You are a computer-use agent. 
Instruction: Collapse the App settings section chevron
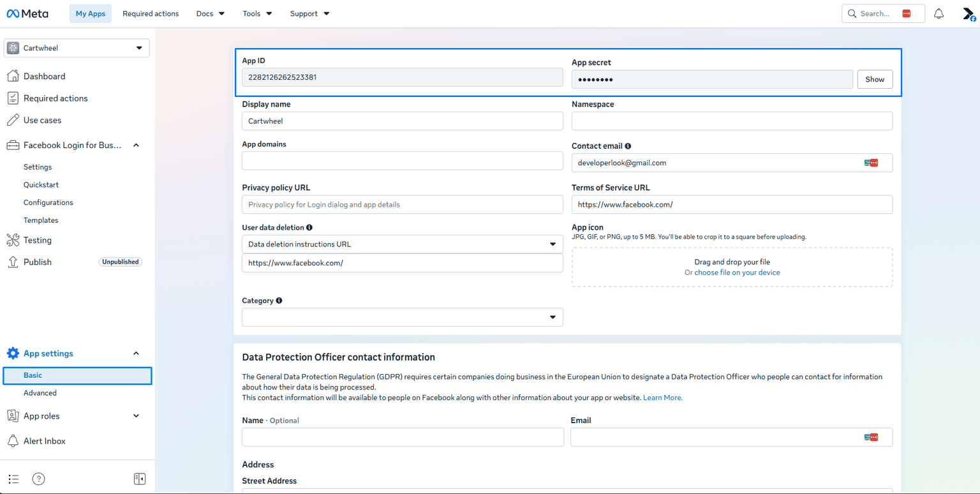[136, 354]
